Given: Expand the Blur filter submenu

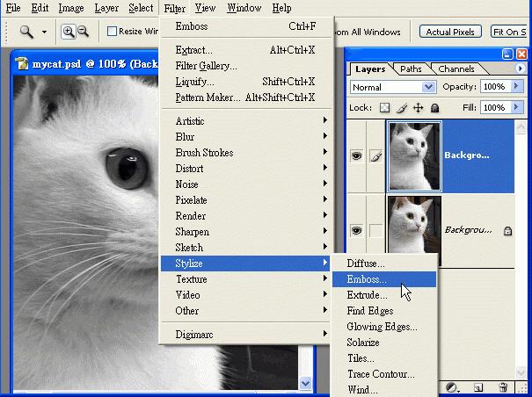Looking at the screenshot, I should (x=245, y=137).
